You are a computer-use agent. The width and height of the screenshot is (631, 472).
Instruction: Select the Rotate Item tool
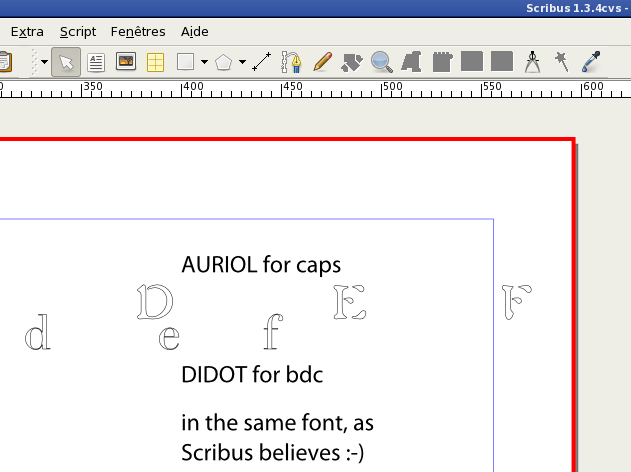tap(351, 62)
